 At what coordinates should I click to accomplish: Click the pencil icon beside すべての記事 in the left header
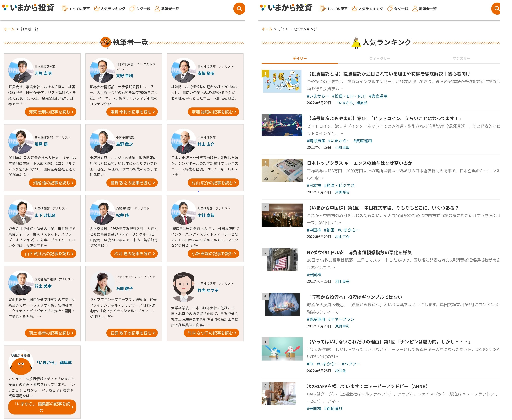(x=65, y=9)
